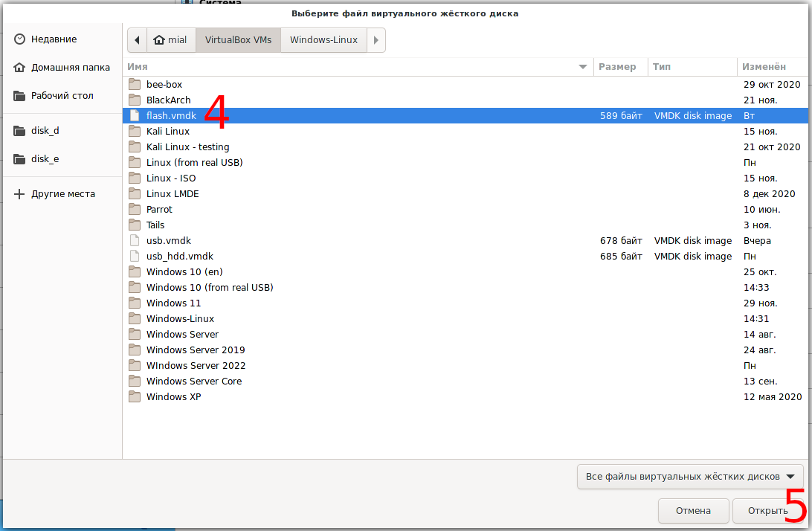Click the Kali Linux folder icon

coord(135,132)
